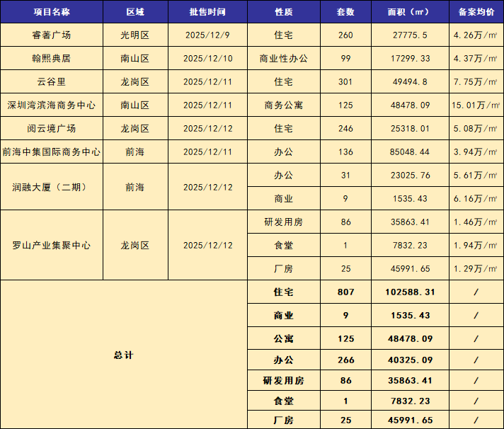Click the 套数 column header
The width and height of the screenshot is (504, 429).
tap(345, 12)
